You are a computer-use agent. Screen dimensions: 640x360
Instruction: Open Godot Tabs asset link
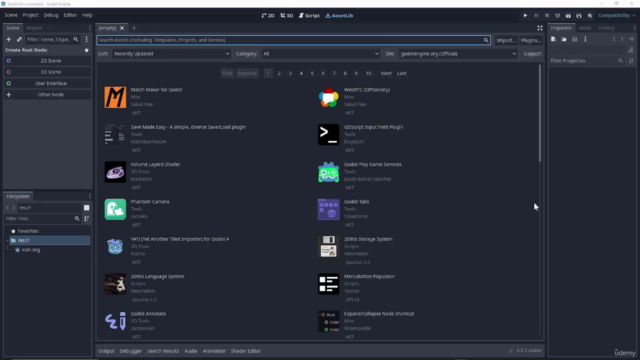356,202
